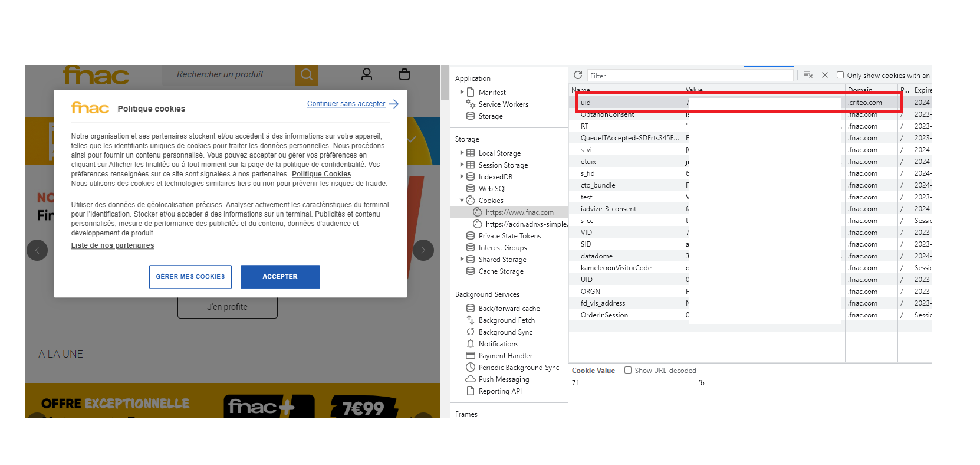Viewport: 980px width, 465px height.
Task: Select the fd_vls_address cookie row
Action: pos(751,303)
